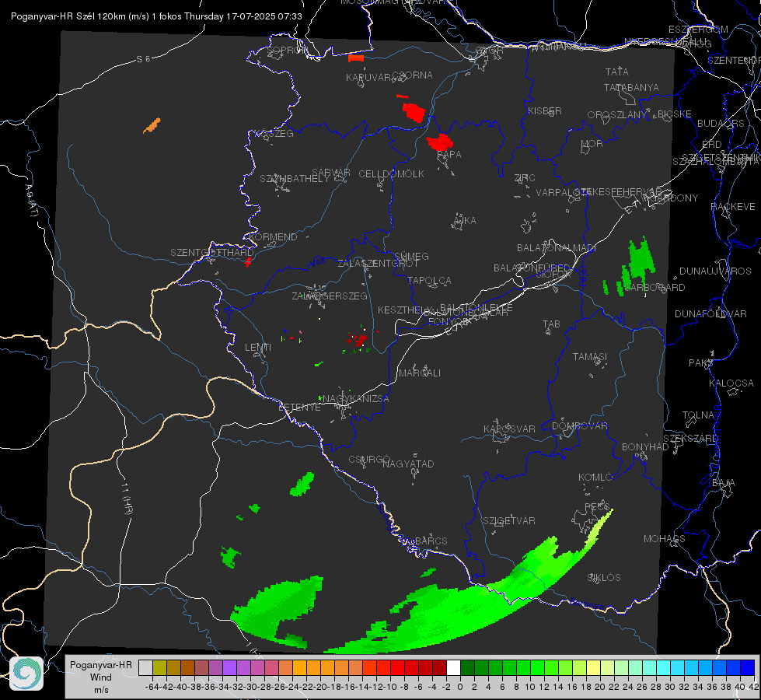
Task: Click the LENTI town label
Action: [258, 348]
